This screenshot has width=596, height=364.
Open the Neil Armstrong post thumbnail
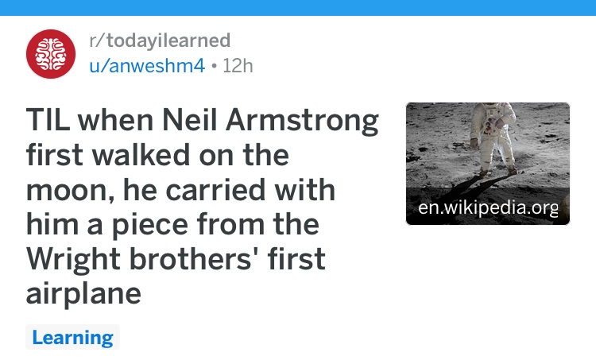click(488, 164)
